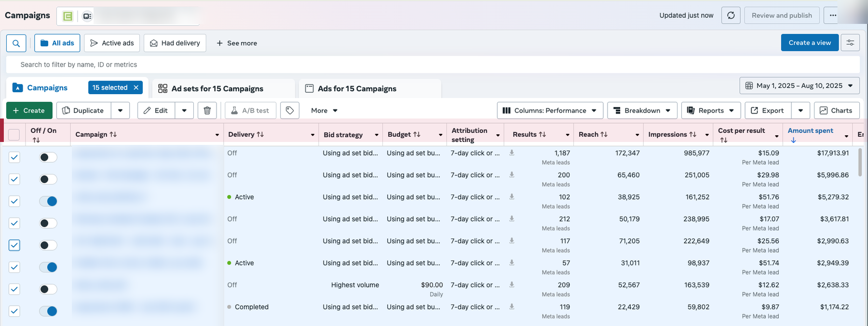Select the All ads filter

[x=57, y=43]
